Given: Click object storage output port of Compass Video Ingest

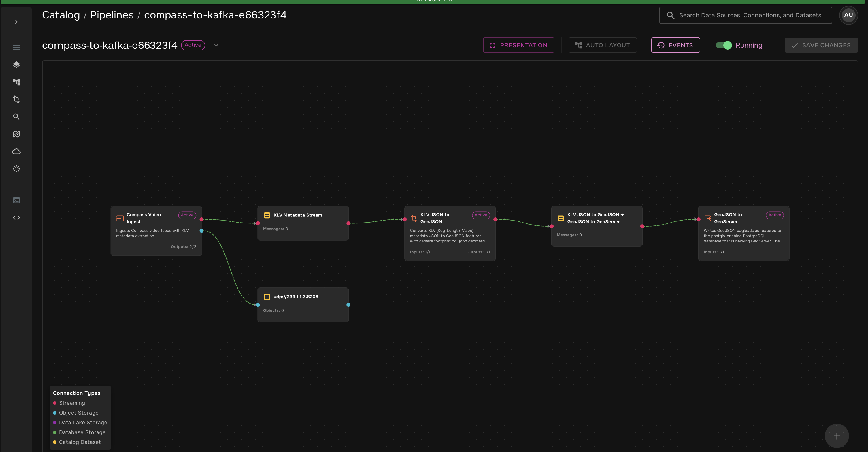Looking at the screenshot, I should [201, 231].
